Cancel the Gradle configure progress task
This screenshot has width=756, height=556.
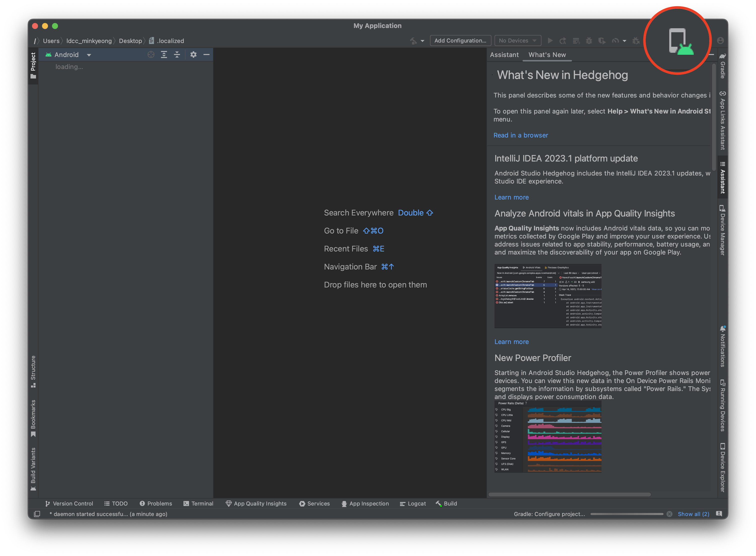click(x=669, y=514)
